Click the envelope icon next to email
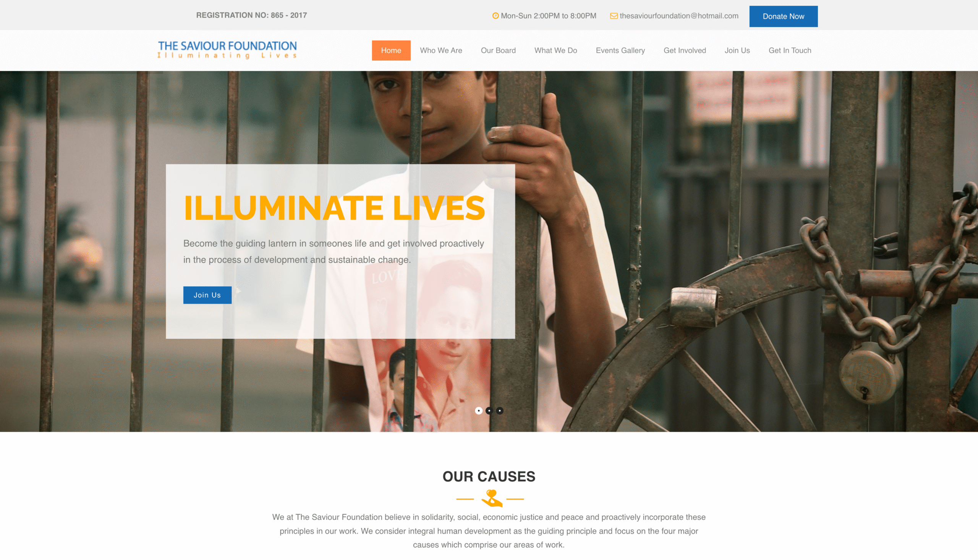This screenshot has height=560, width=978. click(614, 16)
